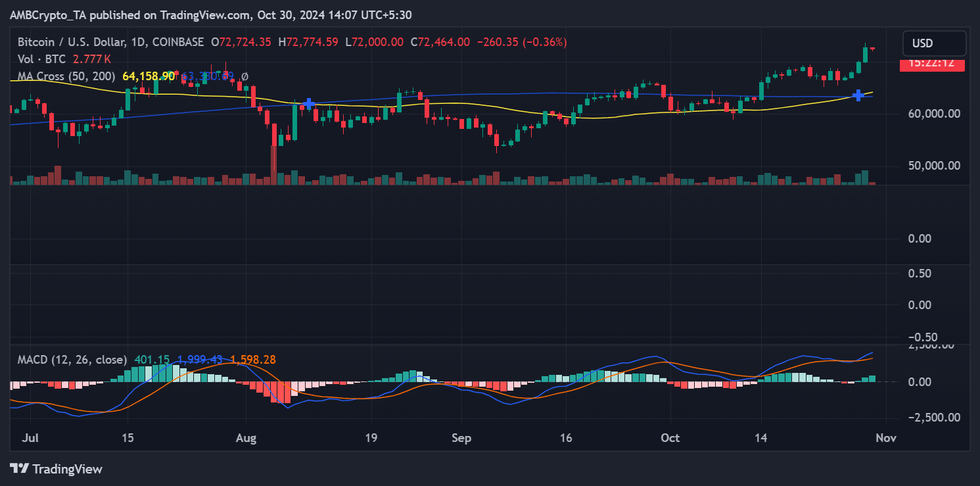Screen dimensions: 980x486
Task: Click the 50,000.00 price axis label
Action: (933, 166)
